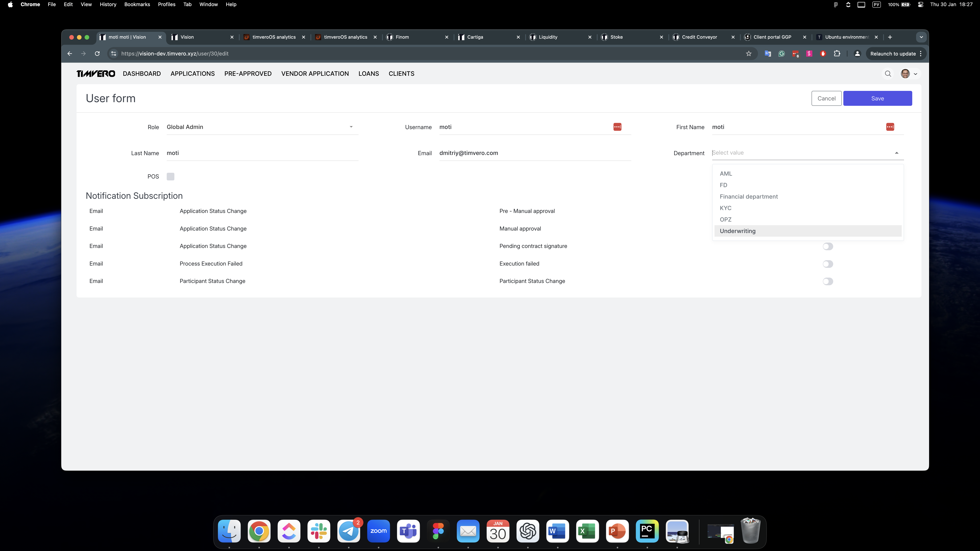Screen dimensions: 980x551
Task: Reload the page with the refresh icon
Action: pos(97,54)
